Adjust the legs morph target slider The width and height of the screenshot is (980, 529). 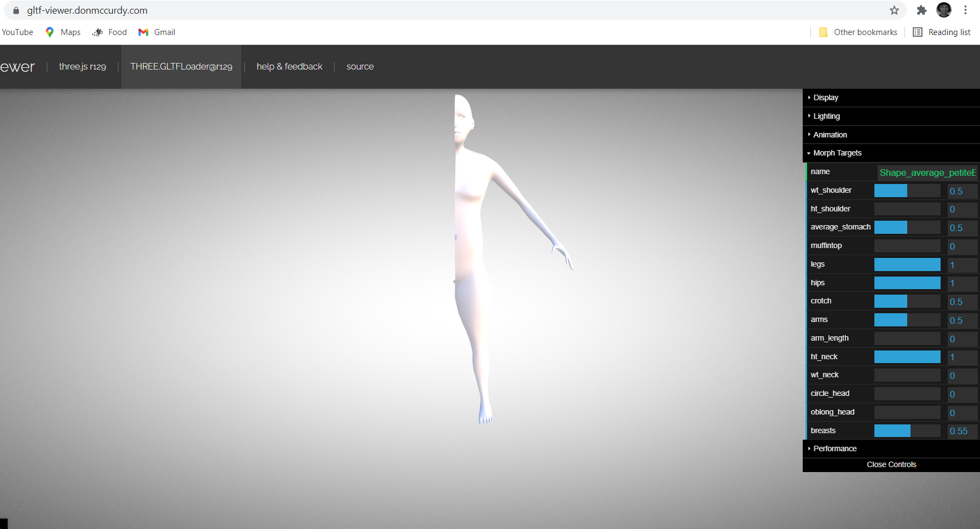point(907,264)
